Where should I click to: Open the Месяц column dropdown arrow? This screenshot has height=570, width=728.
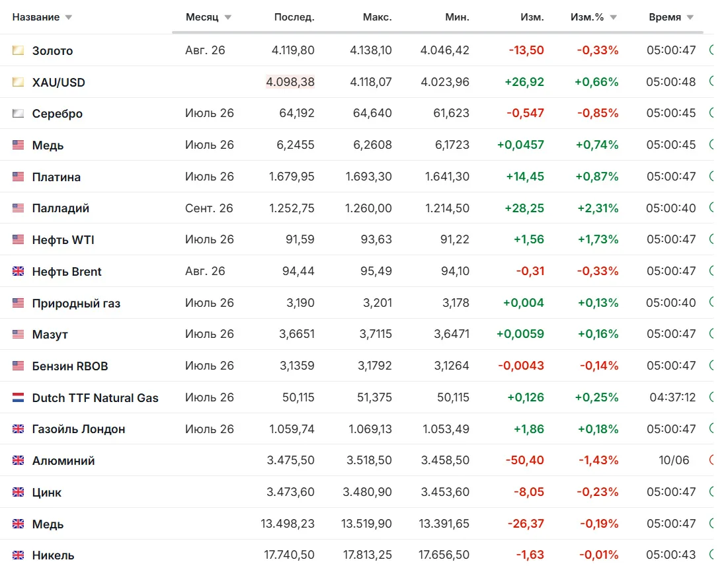227,18
